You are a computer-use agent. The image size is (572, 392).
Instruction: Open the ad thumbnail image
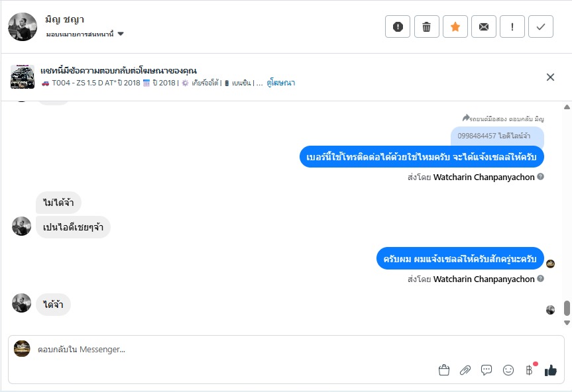coord(23,77)
